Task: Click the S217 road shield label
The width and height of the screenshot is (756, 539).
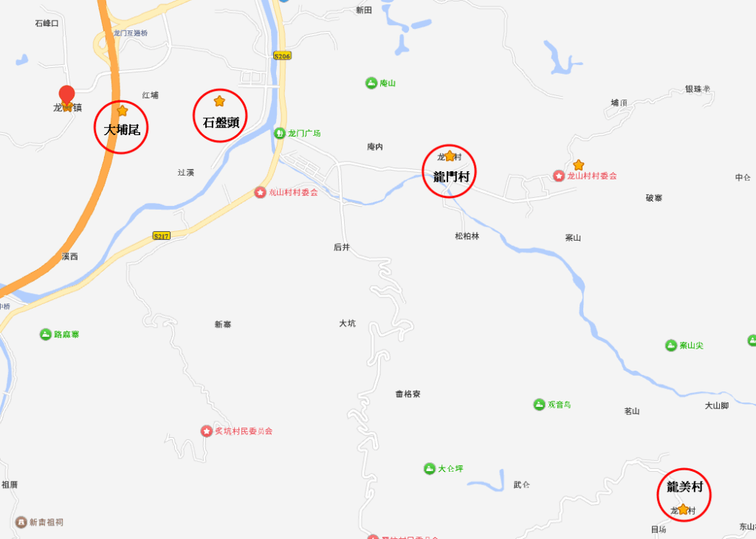Action: click(x=161, y=236)
